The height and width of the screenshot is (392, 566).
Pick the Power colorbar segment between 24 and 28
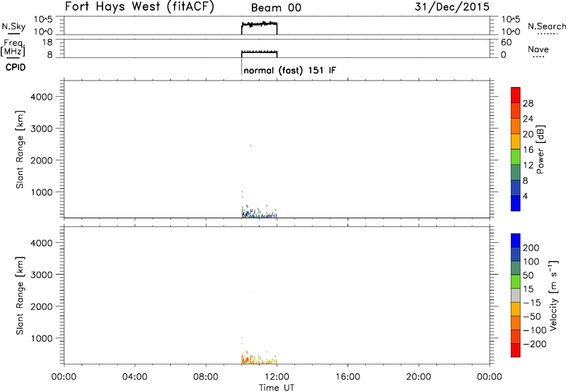[516, 110]
